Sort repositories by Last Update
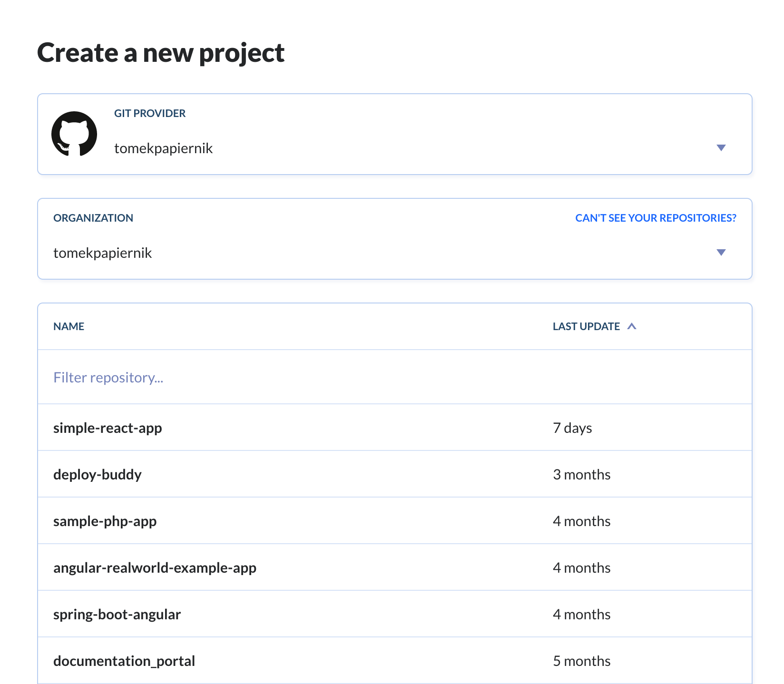 586,326
